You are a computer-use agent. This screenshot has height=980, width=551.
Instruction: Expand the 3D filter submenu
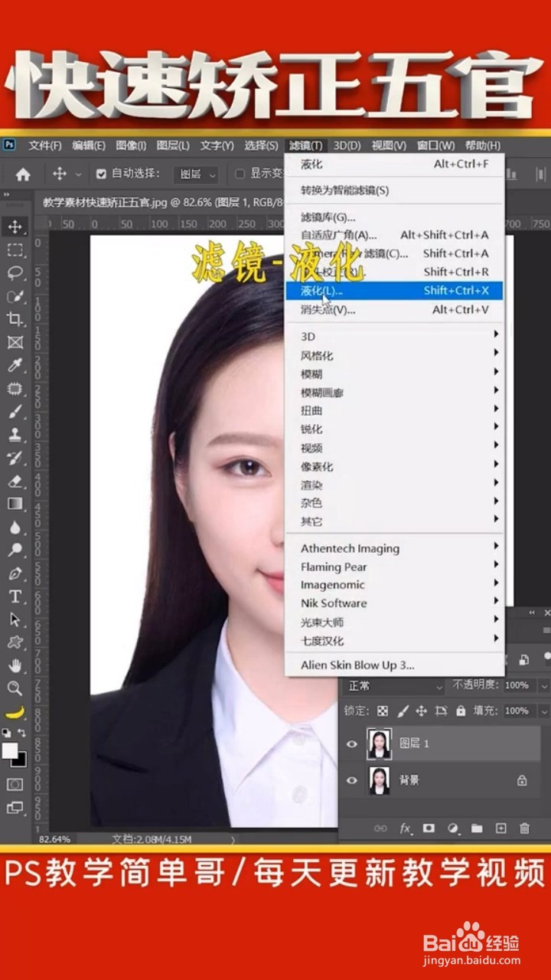tap(395, 336)
